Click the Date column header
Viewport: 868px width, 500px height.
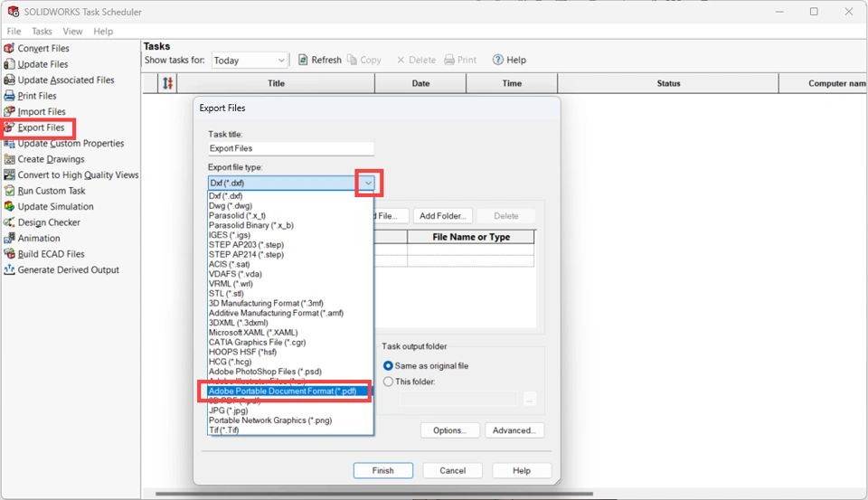click(x=420, y=83)
